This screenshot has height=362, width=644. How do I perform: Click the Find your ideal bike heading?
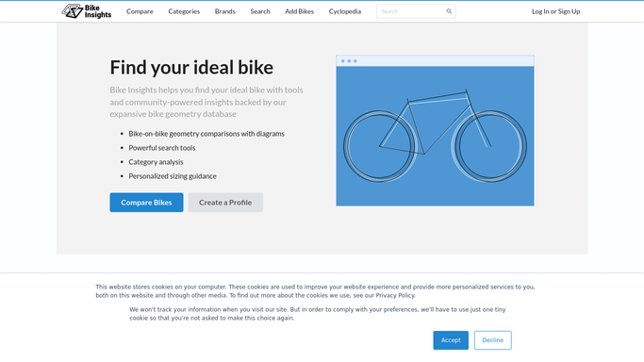(191, 68)
